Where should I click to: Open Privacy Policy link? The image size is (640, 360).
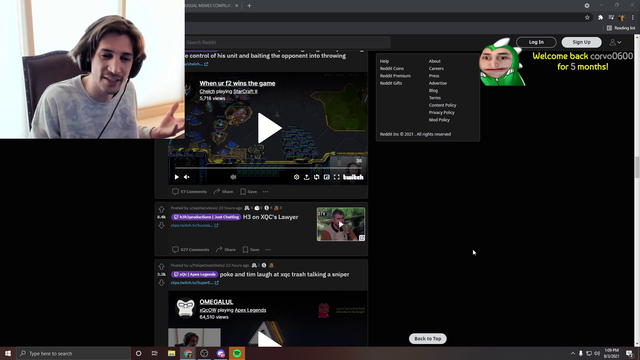point(442,113)
